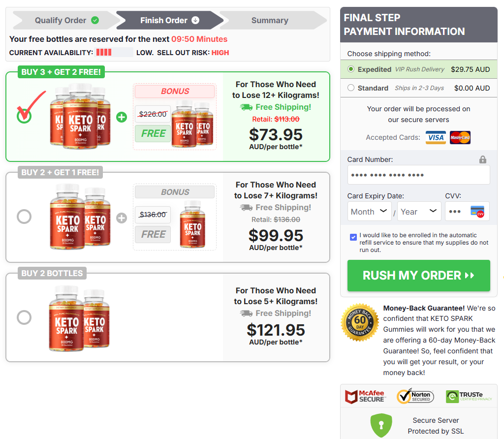
Task: Click the current availability level bar
Action: point(114,53)
